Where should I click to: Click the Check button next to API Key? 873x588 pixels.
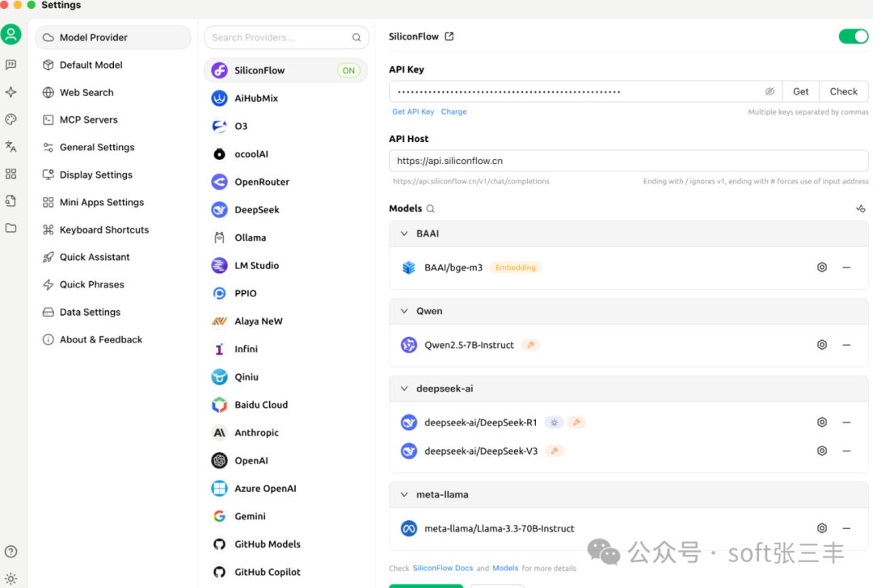point(843,91)
